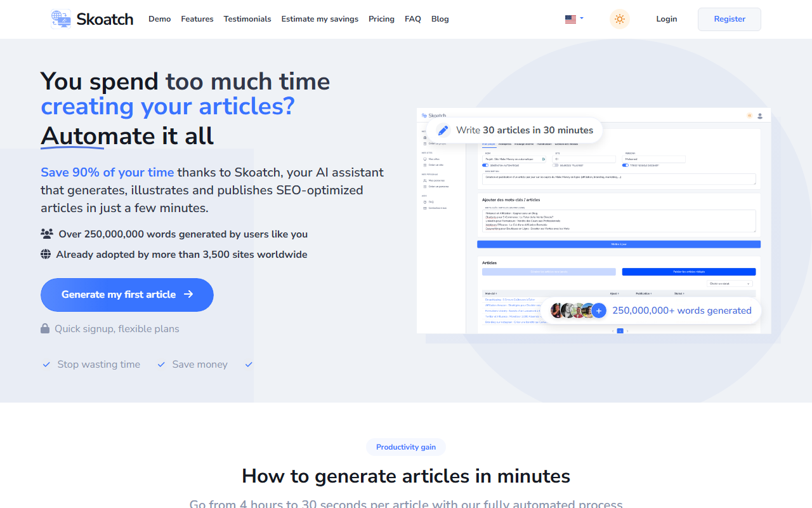
Task: Click 'Quick signup, flexible plans' text
Action: [117, 329]
